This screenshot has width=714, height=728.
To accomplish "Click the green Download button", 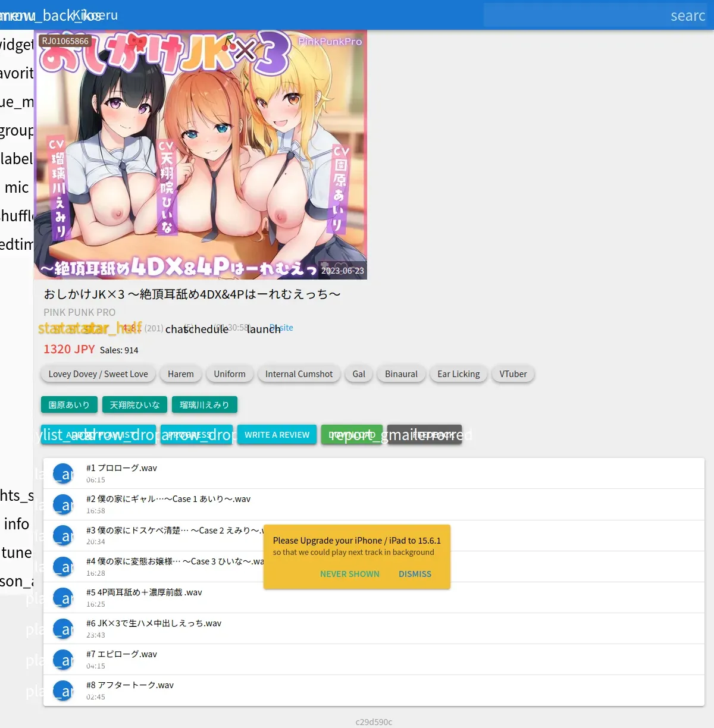I will (352, 435).
